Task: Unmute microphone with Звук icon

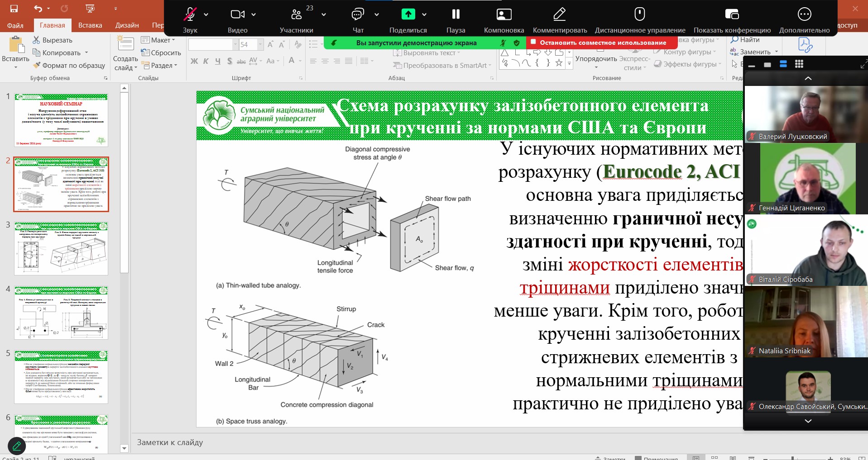Action: click(x=190, y=15)
